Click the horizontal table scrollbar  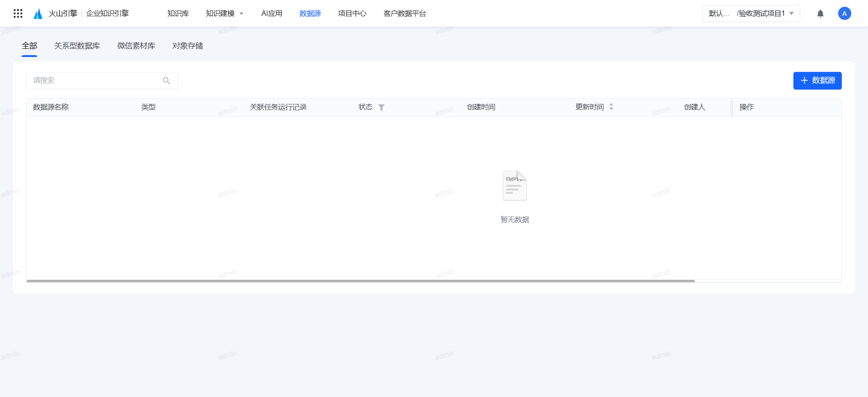[360, 281]
